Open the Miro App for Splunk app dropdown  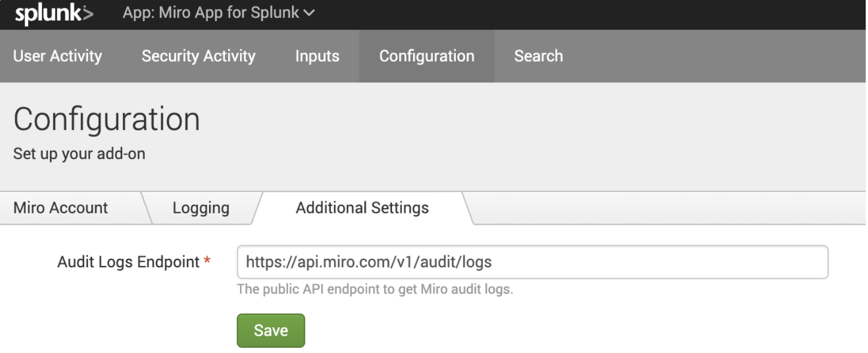point(219,13)
